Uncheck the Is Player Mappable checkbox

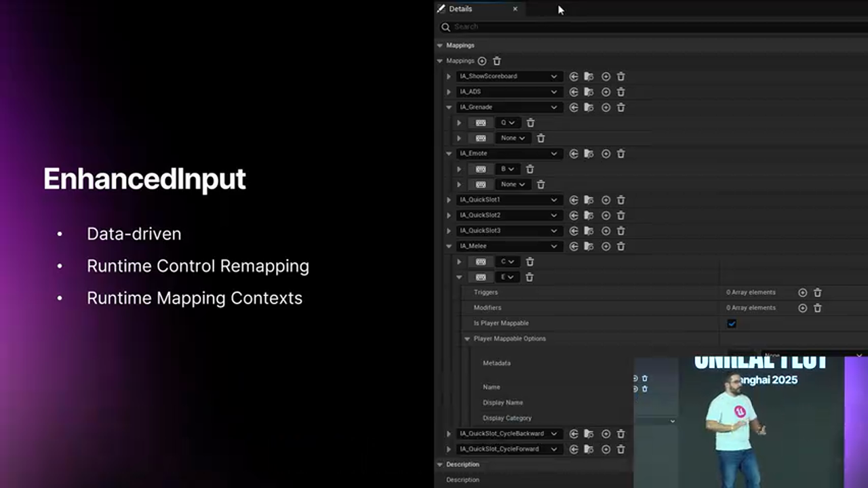(x=732, y=323)
